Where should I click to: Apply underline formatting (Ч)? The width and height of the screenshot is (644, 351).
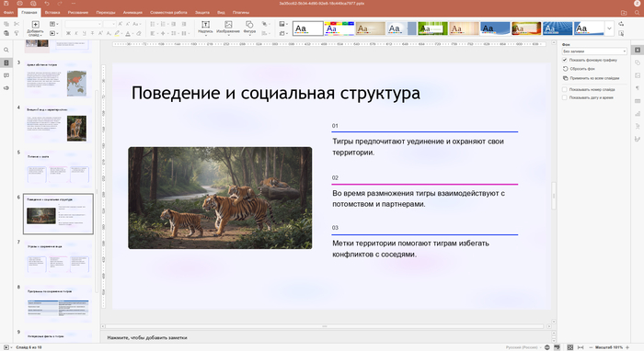click(x=85, y=33)
